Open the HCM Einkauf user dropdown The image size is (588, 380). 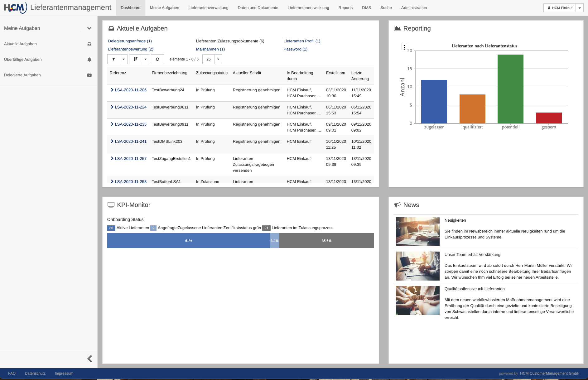click(x=580, y=8)
